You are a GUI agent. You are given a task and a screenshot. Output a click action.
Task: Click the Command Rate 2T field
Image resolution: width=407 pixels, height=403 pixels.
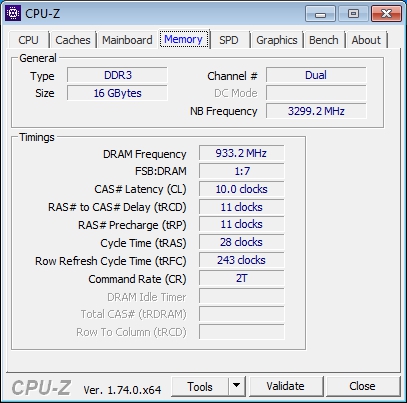242,278
